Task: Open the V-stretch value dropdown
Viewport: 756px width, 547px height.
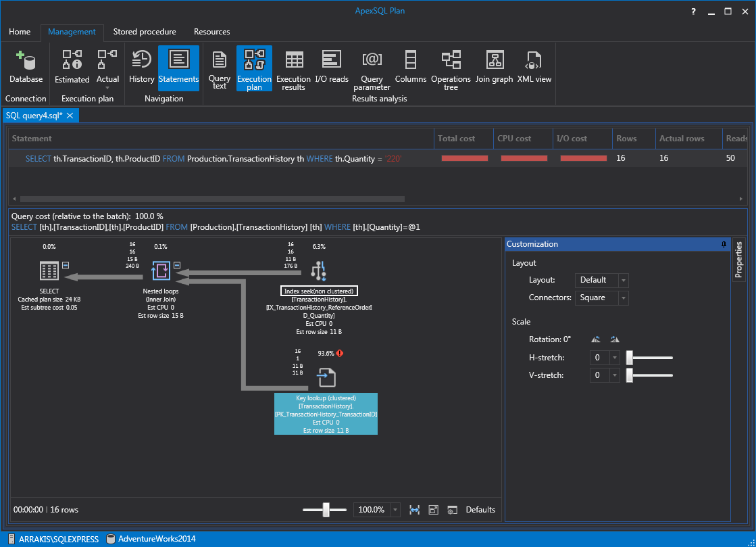Action: 614,375
